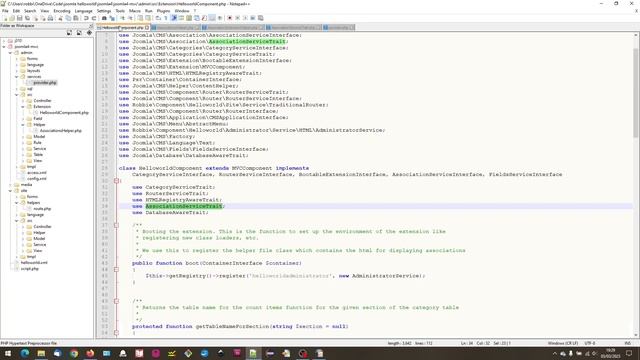The image size is (640, 360).
Task: Select HelloworldComponent.php in the folder tree
Action: click(x=64, y=112)
